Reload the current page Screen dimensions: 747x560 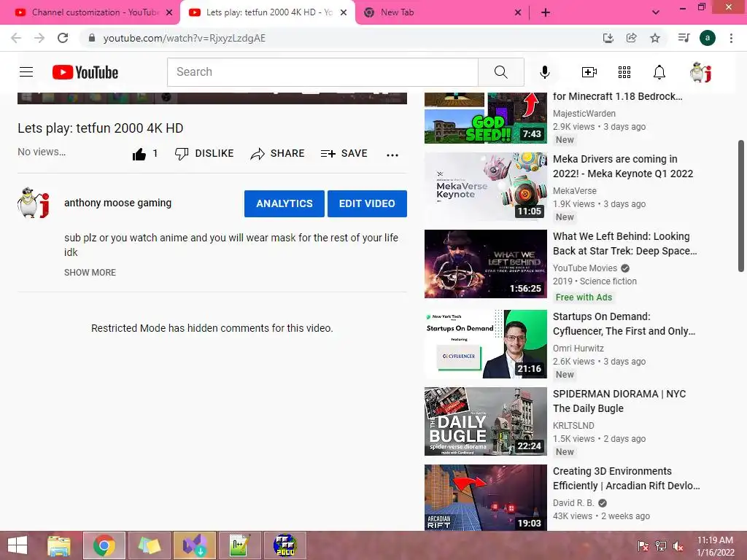[63, 38]
